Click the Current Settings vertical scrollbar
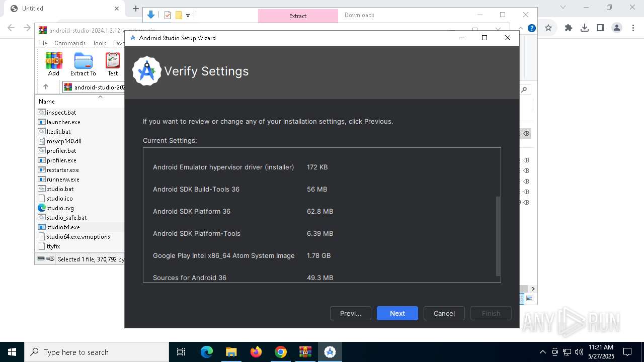The height and width of the screenshot is (362, 644). pos(498,236)
